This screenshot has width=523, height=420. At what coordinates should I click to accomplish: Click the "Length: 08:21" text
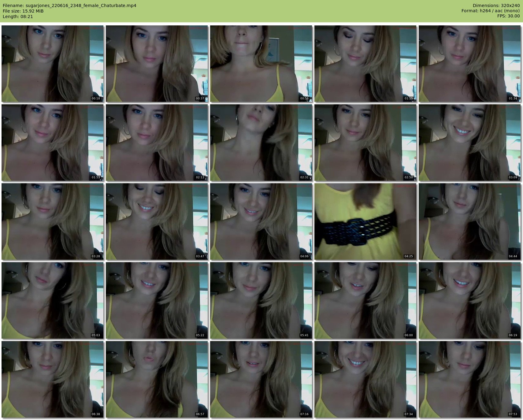pyautogui.click(x=18, y=17)
